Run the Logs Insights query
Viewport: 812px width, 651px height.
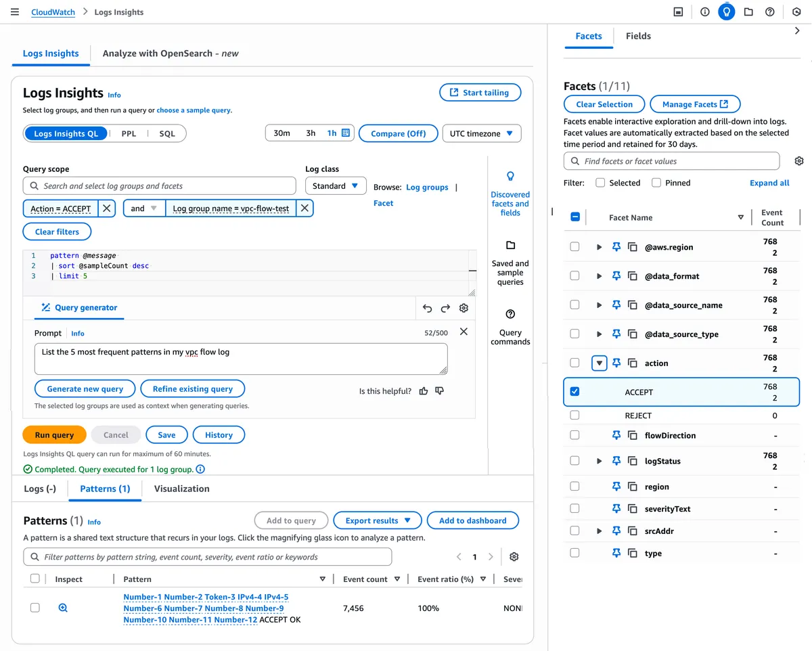point(54,434)
